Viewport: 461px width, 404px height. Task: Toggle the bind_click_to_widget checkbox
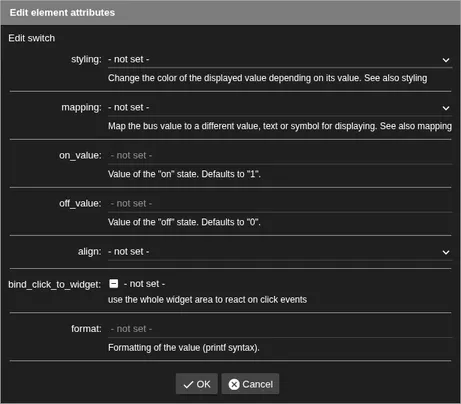tap(114, 284)
